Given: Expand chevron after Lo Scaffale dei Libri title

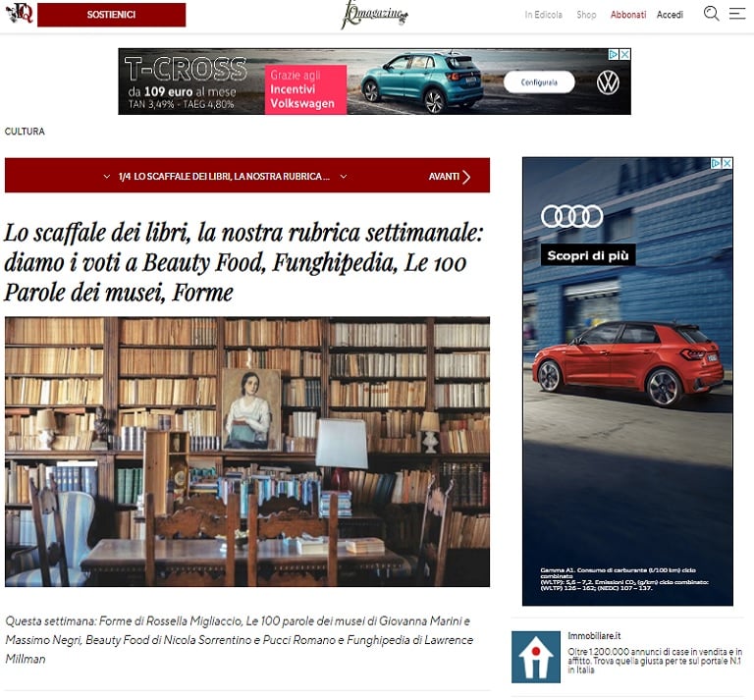Looking at the screenshot, I should [x=344, y=177].
